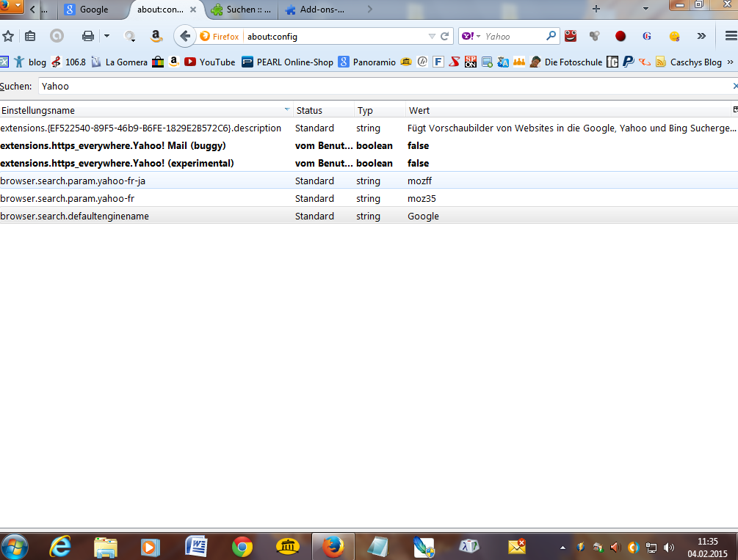Click the Amazon bookmark icon in bookmarks bar
Image resolution: width=738 pixels, height=560 pixels.
coord(174,62)
